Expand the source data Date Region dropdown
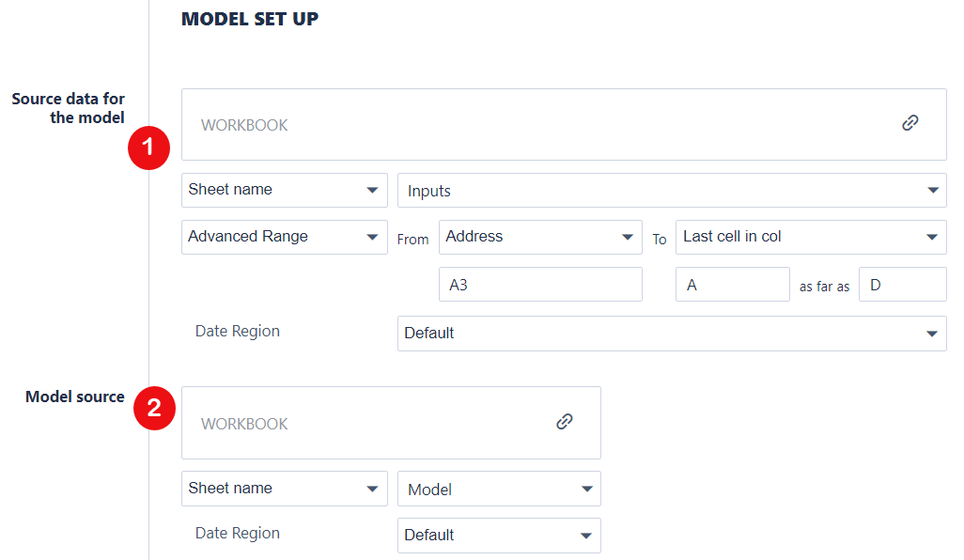The image size is (964, 560). (x=671, y=334)
